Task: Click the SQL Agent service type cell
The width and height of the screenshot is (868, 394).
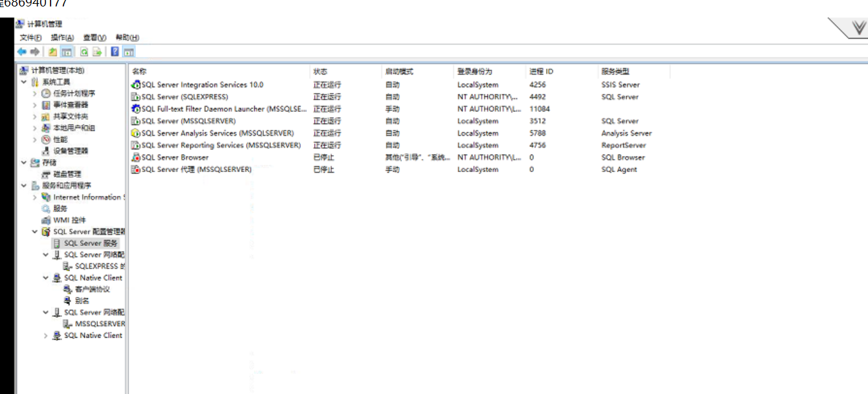Action: tap(619, 170)
